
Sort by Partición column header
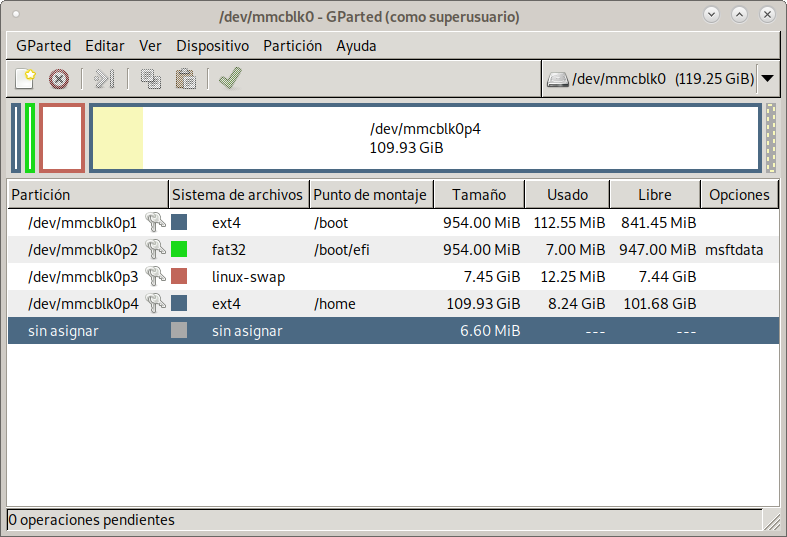pos(88,195)
